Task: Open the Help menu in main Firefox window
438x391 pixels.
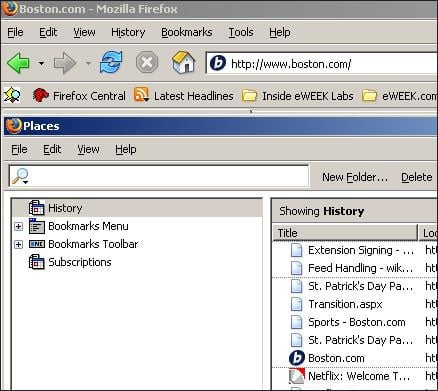Action: click(280, 32)
